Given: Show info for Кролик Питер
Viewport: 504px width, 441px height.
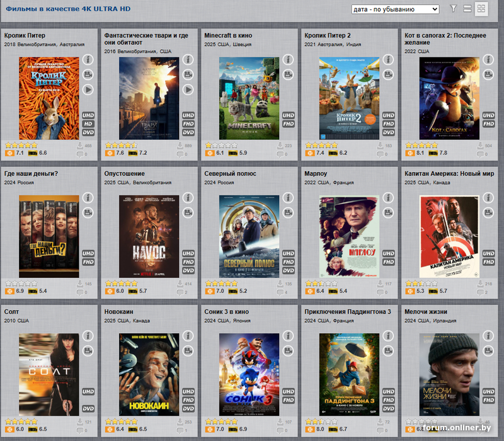Looking at the screenshot, I should 88,59.
